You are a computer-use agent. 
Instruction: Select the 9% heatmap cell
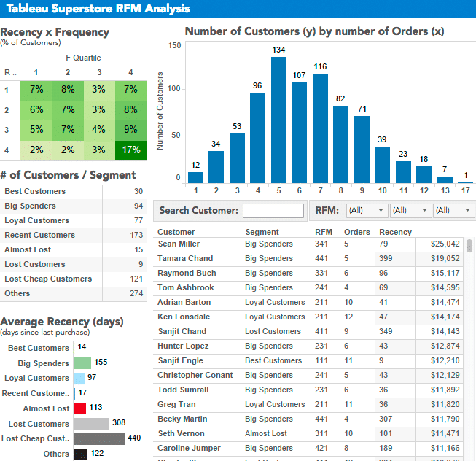coord(130,130)
